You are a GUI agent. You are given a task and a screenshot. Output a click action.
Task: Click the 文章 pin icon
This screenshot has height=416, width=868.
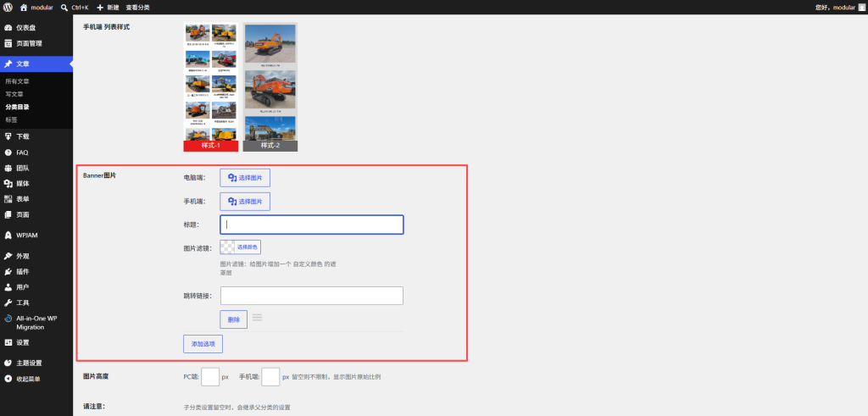click(x=8, y=64)
